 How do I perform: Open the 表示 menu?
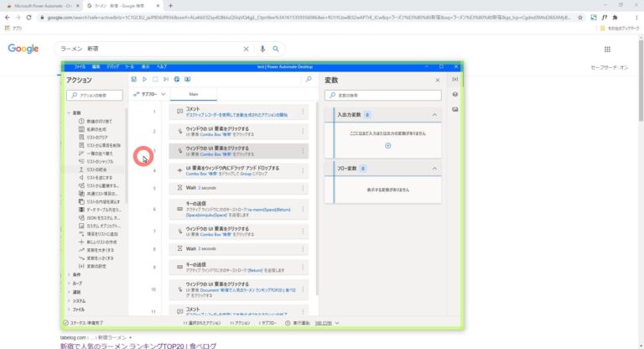click(145, 66)
